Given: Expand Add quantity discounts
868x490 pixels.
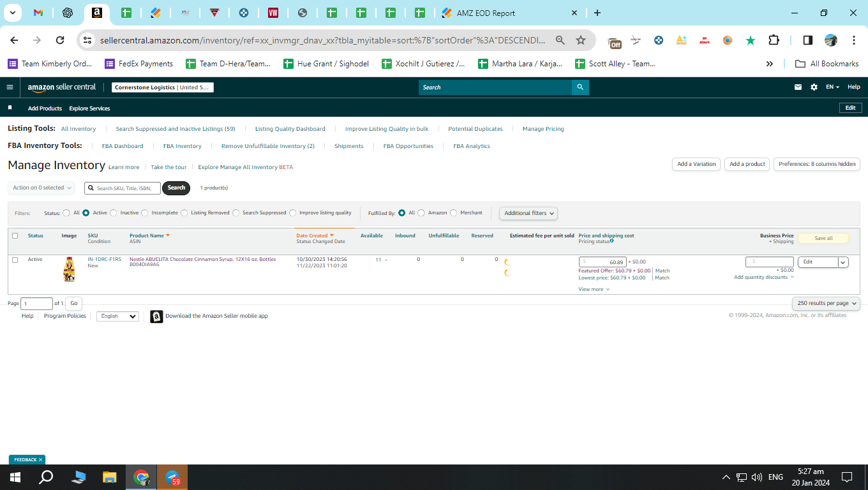Looking at the screenshot, I should point(764,277).
